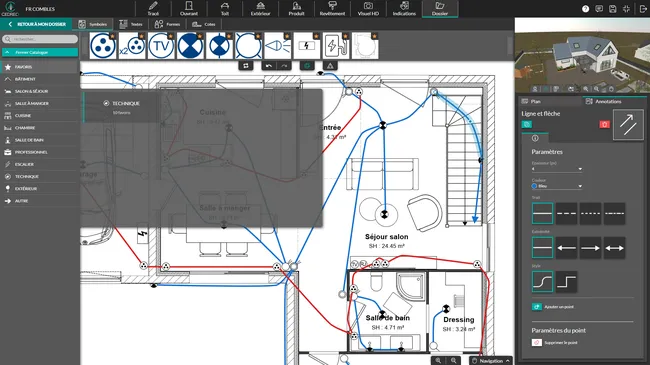
Task: Select the dashed line trait style
Action: coord(566,213)
